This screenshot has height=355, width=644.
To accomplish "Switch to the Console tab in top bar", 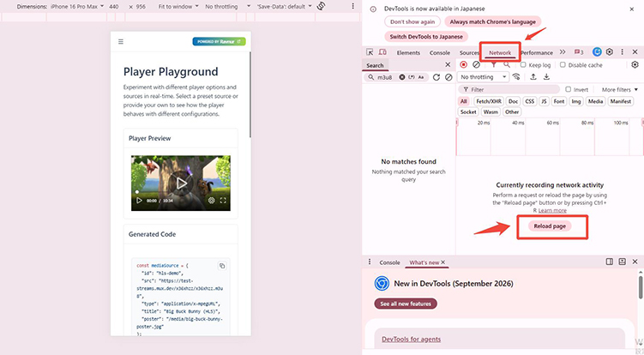I will 439,52.
